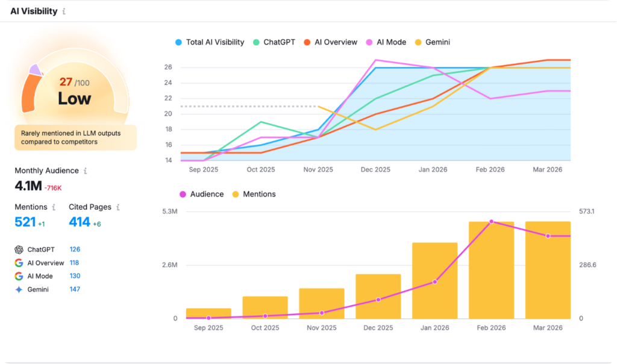
Task: Click the Nov 2025 mentions bar
Action: tap(322, 303)
